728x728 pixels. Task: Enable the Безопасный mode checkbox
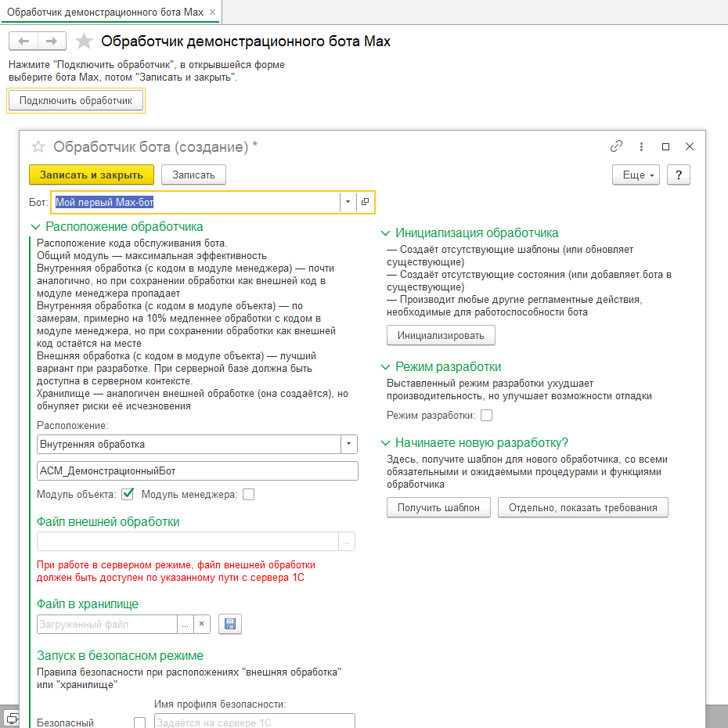139,723
